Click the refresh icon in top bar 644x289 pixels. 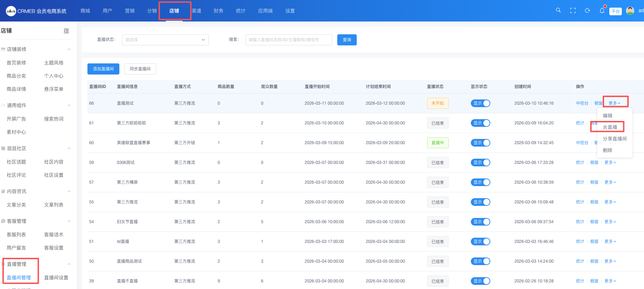tap(587, 11)
